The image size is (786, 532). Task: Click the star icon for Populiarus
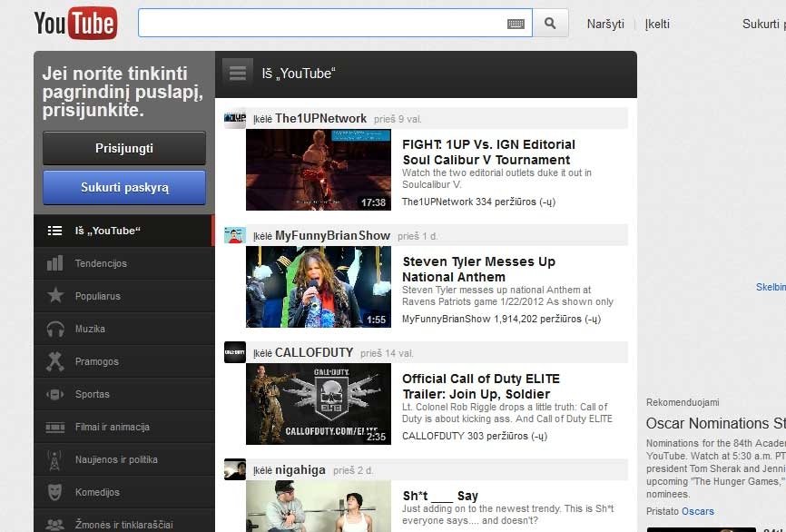coord(55,295)
